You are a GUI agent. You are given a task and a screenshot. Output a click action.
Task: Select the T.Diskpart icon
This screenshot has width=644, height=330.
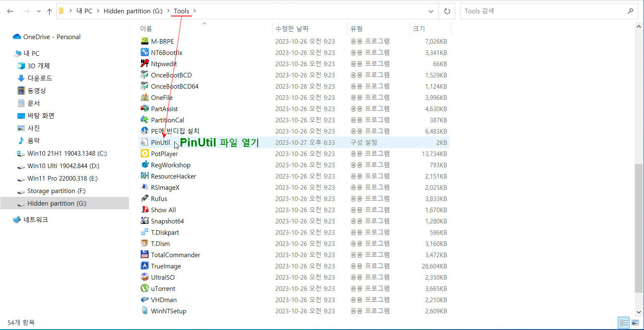pyautogui.click(x=144, y=232)
